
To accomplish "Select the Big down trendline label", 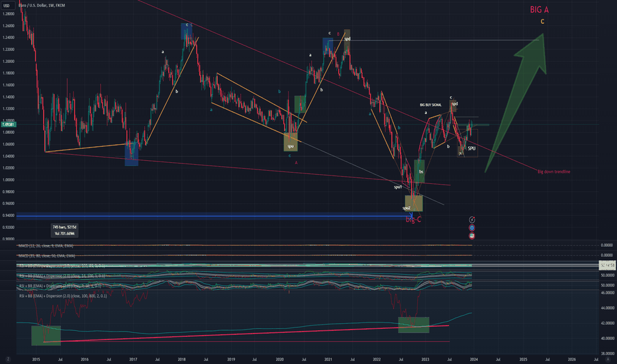I will click(553, 171).
